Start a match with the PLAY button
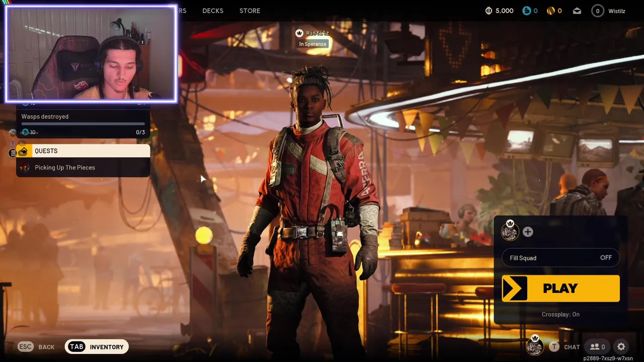Viewport: 644px width, 362px height. (560, 289)
